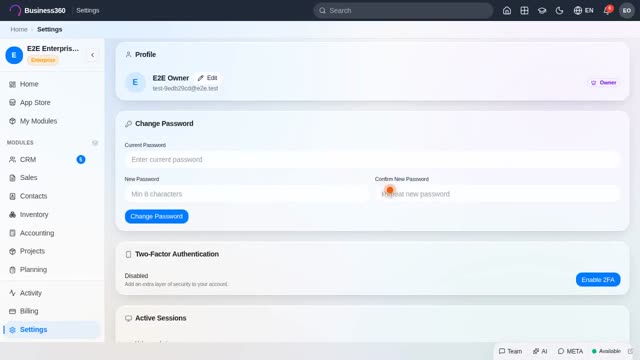
Task: Click the Change Password button
Action: [x=157, y=216]
